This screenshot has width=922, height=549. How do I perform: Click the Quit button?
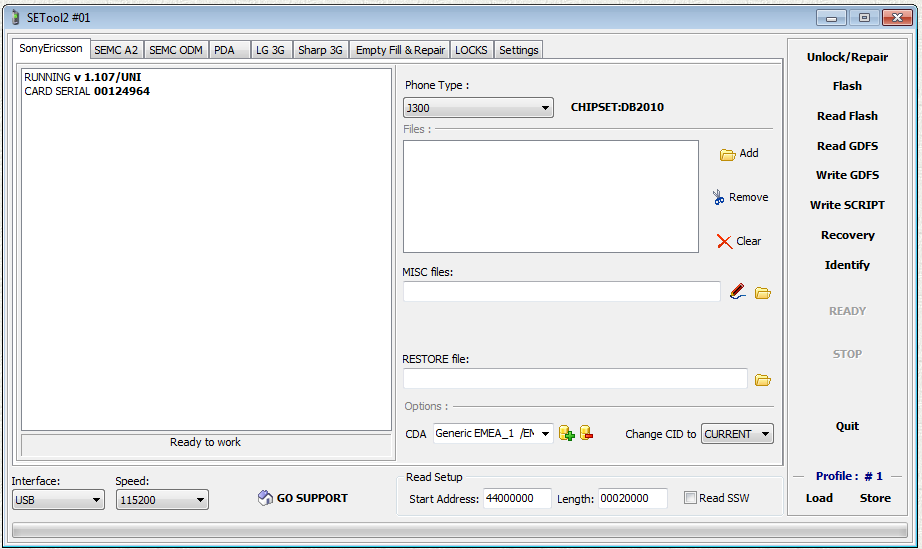(847, 426)
